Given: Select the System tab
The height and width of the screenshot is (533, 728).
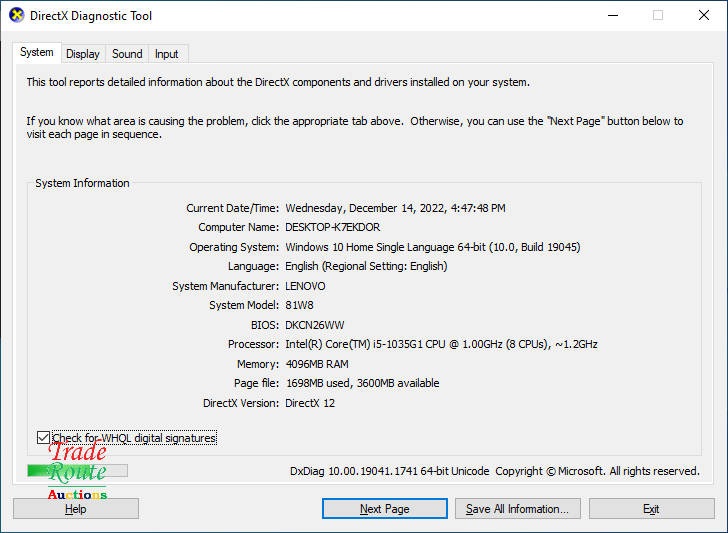Looking at the screenshot, I should click(x=37, y=53).
